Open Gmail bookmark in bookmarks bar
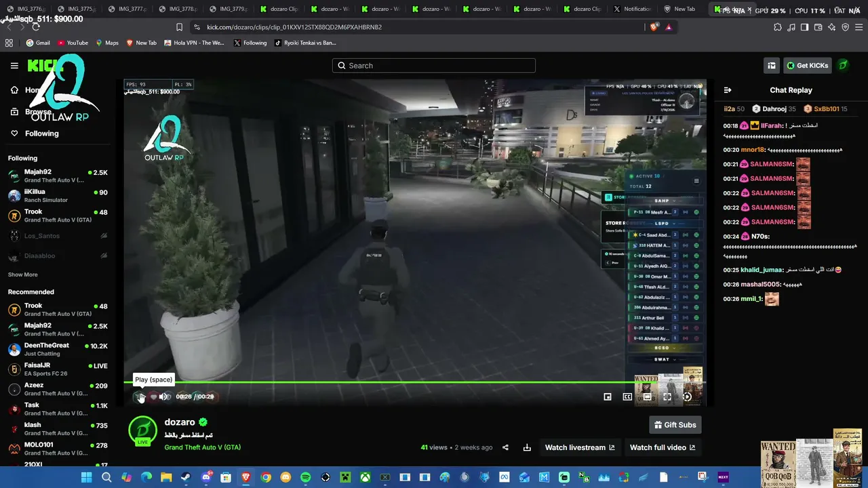Screen dimensions: 868x488 click(x=38, y=43)
